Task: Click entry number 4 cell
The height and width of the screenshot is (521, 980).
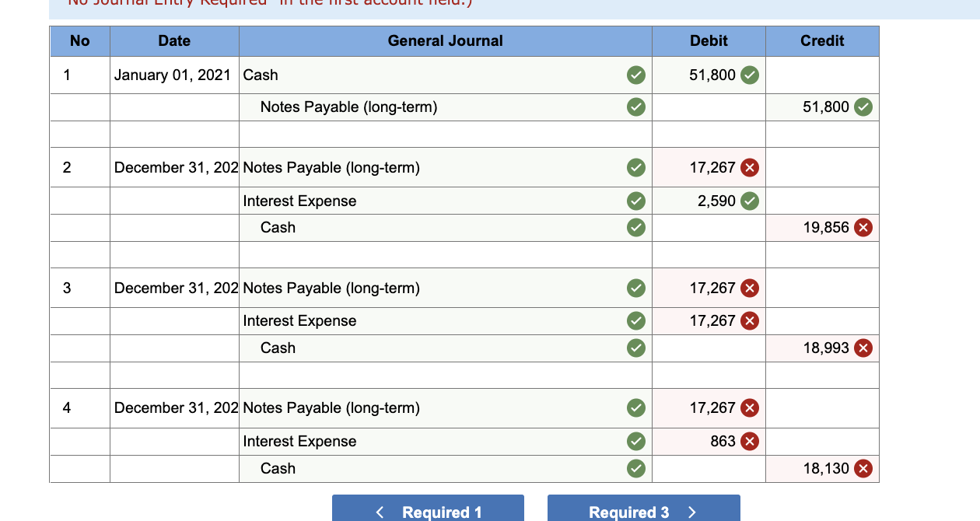Action: (80, 408)
